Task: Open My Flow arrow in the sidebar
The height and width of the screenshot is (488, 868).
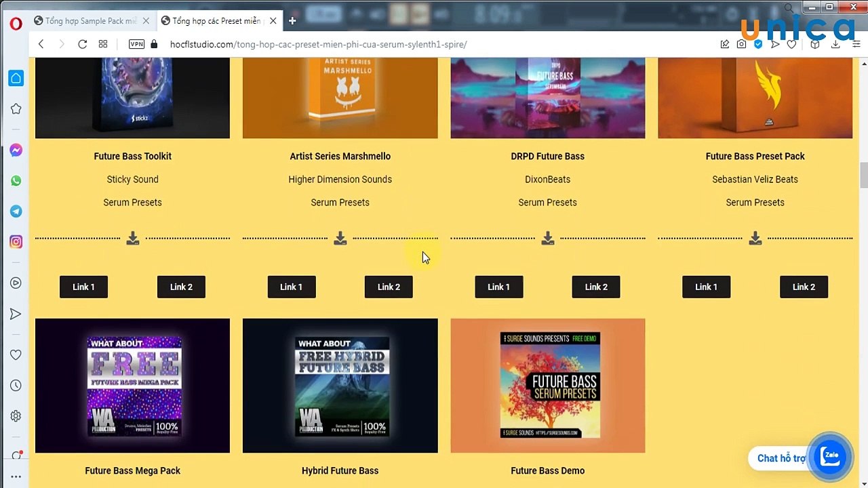Action: (16, 314)
